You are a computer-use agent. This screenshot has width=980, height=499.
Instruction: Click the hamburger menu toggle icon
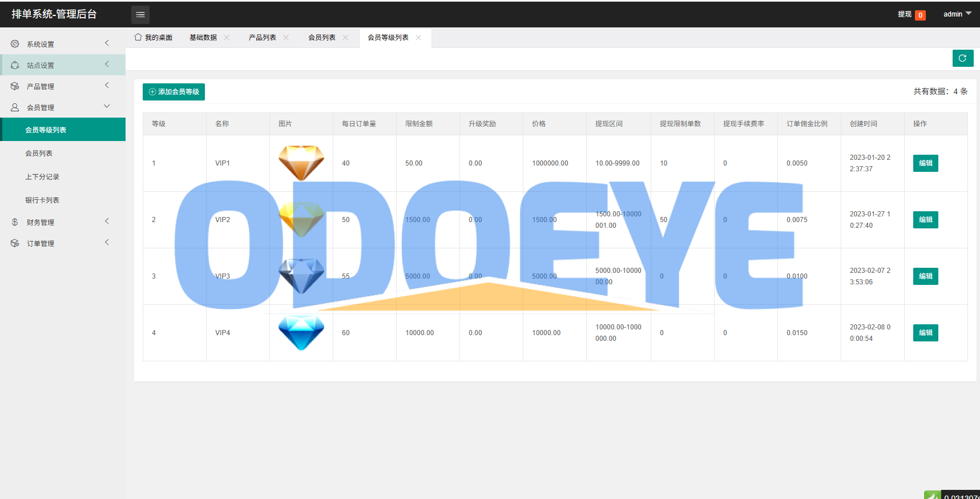(140, 15)
